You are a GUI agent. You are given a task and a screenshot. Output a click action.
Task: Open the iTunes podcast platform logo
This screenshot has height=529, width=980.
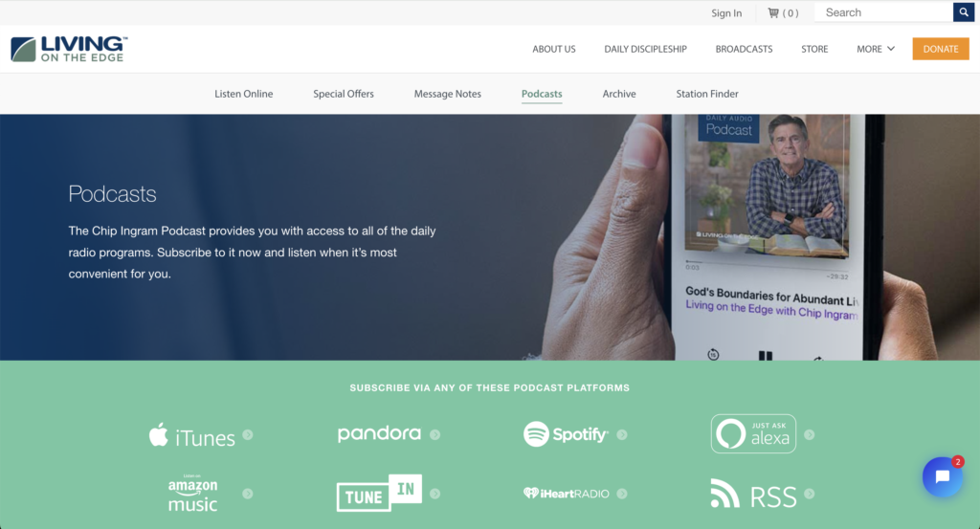point(191,435)
